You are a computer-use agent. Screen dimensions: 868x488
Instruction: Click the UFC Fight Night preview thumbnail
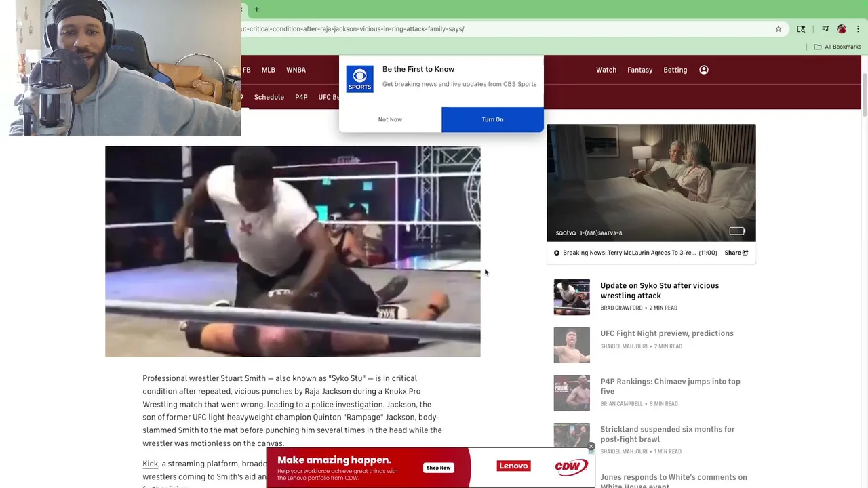click(572, 345)
